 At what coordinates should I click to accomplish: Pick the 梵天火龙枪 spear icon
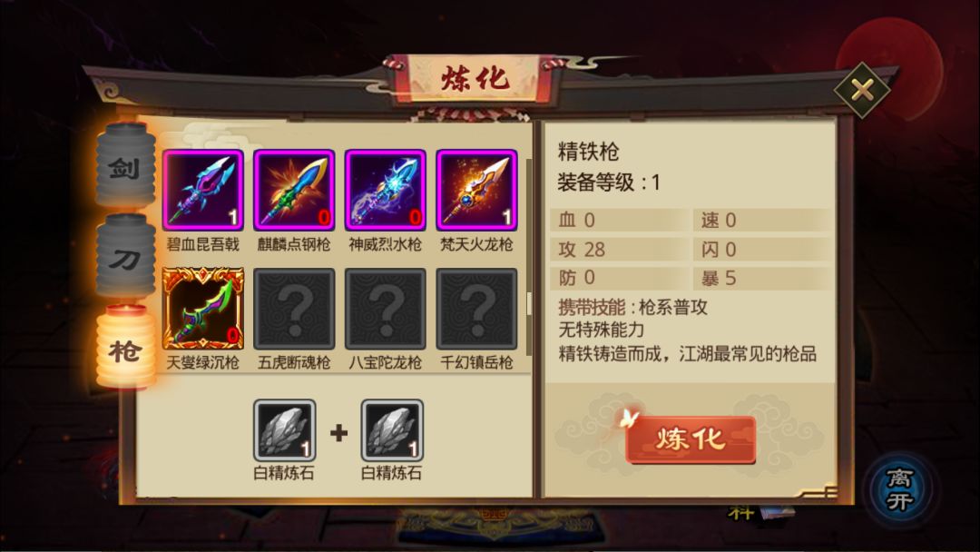pyautogui.click(x=477, y=190)
